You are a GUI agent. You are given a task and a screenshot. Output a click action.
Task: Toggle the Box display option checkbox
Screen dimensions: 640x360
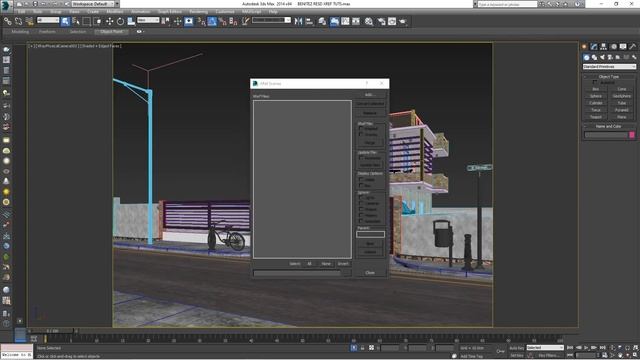pyautogui.click(x=361, y=185)
